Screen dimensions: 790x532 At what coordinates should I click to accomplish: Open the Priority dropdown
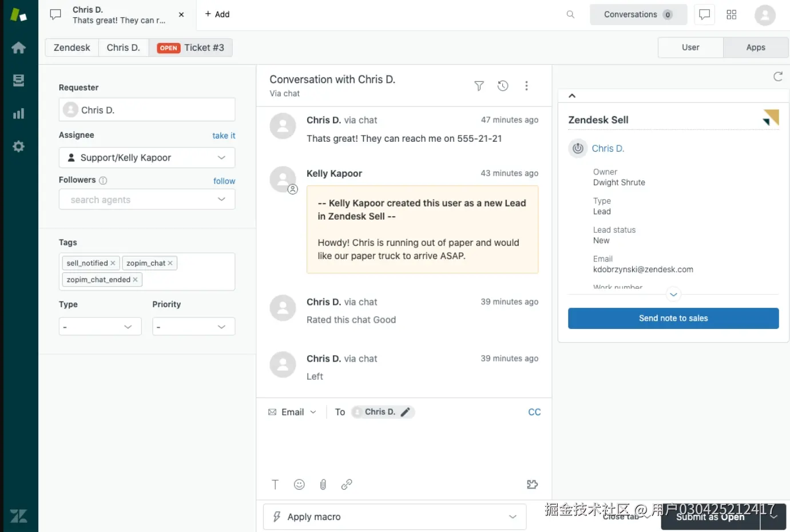tap(193, 327)
